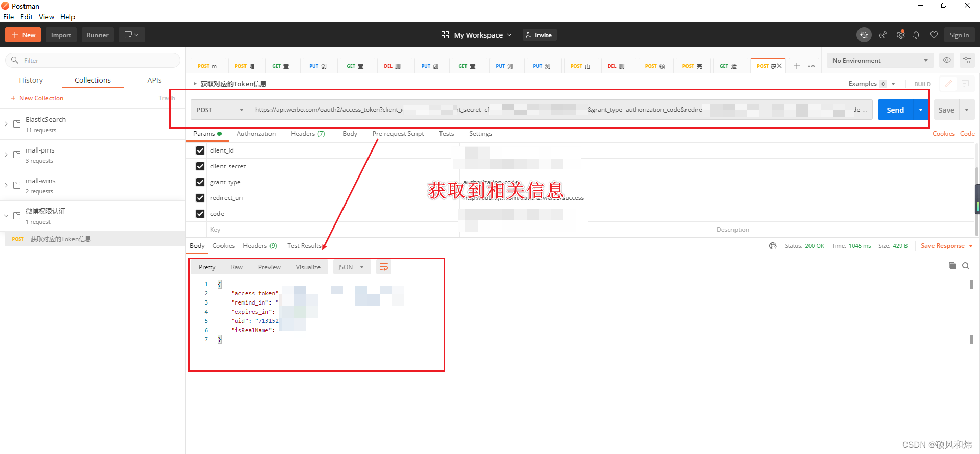
Task: Search the response with magnifier icon
Action: tap(966, 266)
